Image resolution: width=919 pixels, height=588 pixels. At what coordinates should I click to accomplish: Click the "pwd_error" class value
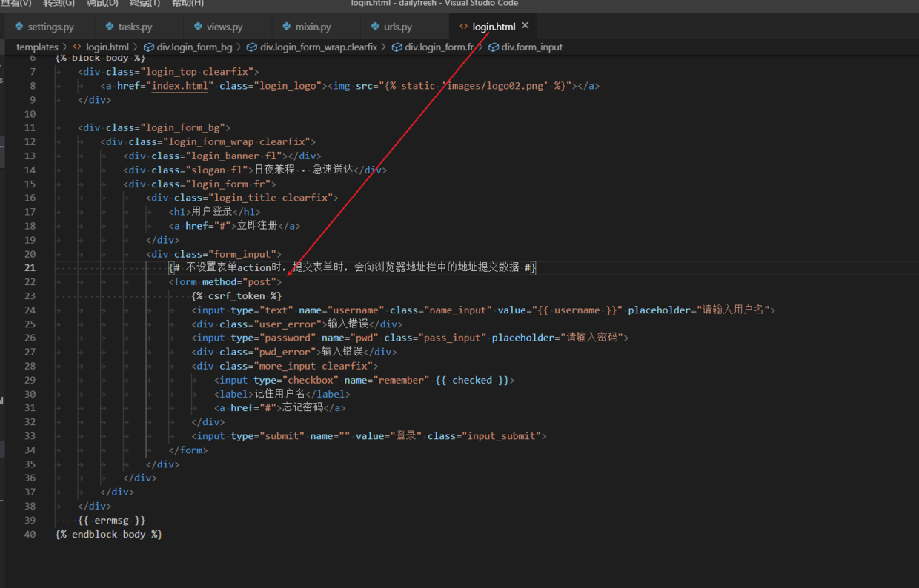click(285, 352)
